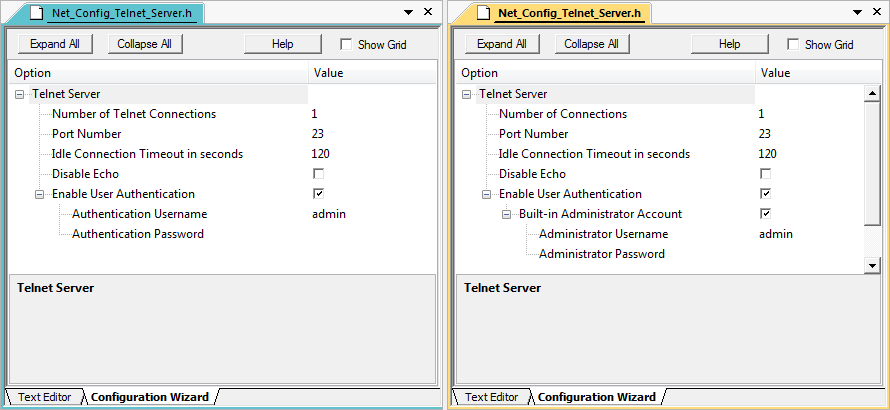The image size is (890, 410).
Task: Click the Option column header in left panel
Action: click(x=159, y=73)
